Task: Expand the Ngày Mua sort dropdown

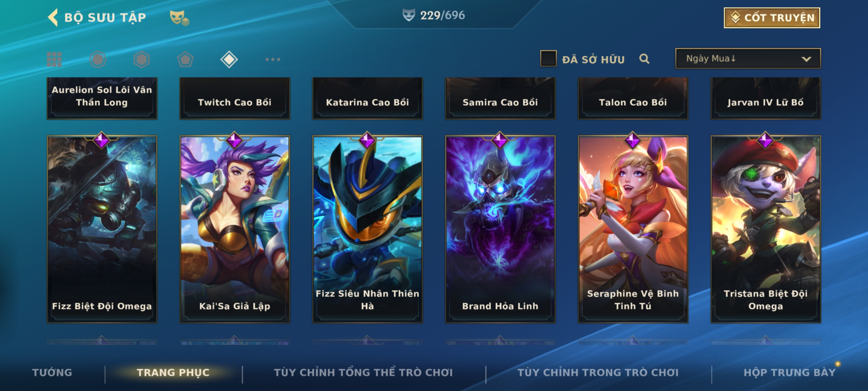Action: click(x=748, y=58)
